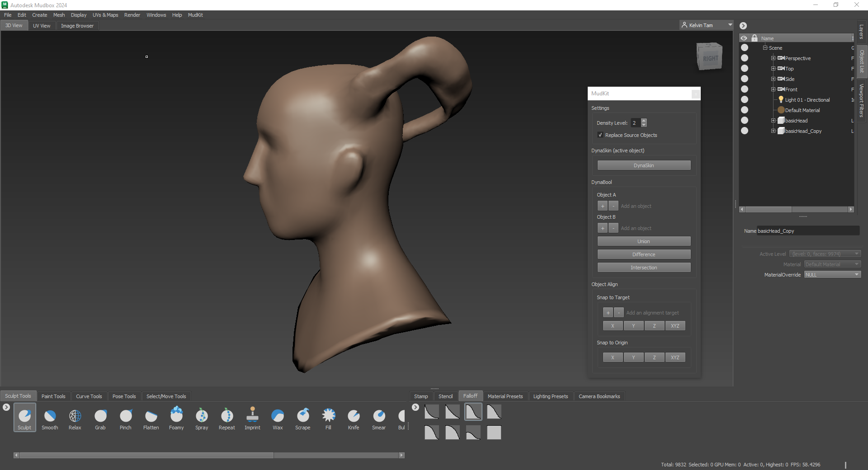Click the RIGHT view cube

[x=710, y=57]
